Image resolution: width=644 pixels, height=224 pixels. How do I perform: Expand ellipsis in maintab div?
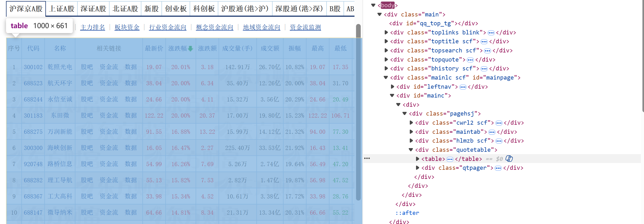click(492, 132)
